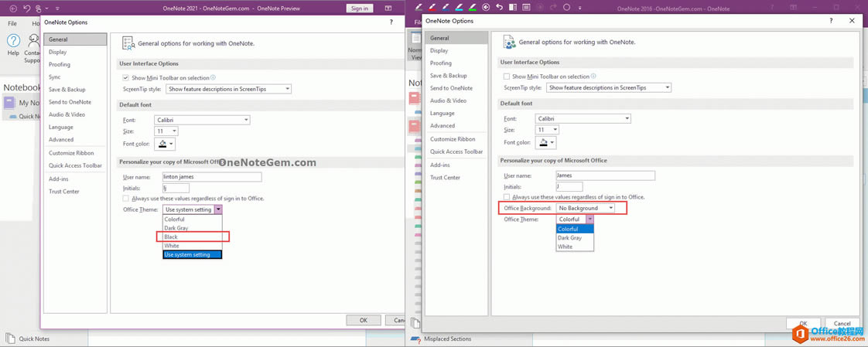The height and width of the screenshot is (347, 868).
Task: Select the red pen in OneNote 2016 toolbar
Action: 432,7
